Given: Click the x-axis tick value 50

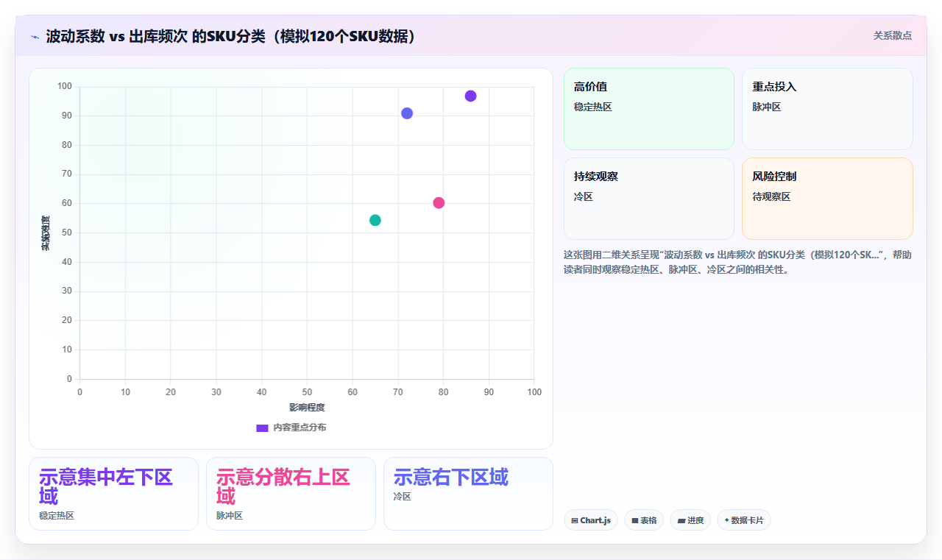Looking at the screenshot, I should tap(307, 392).
